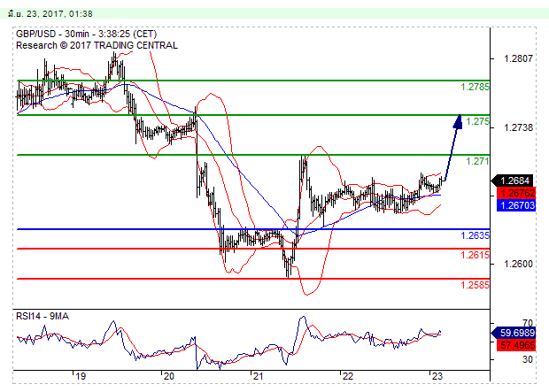This screenshot has width=549, height=392.
Task: Click the red 1.2615 support label
Action: pyautogui.click(x=475, y=255)
